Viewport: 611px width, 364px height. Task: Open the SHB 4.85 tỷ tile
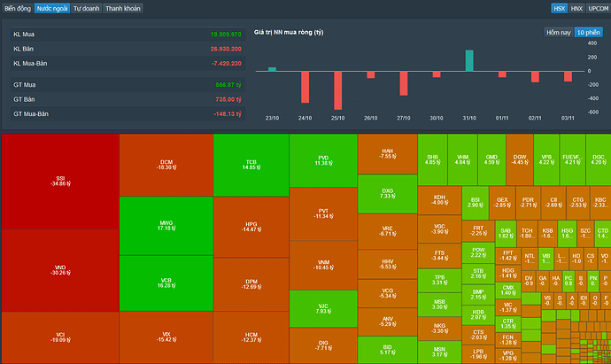(432, 159)
